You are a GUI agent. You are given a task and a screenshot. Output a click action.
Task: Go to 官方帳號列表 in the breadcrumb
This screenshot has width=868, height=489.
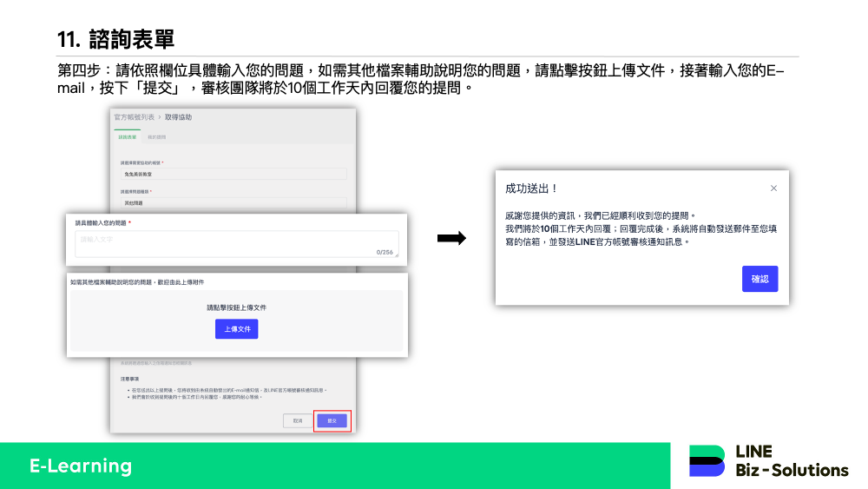[134, 116]
